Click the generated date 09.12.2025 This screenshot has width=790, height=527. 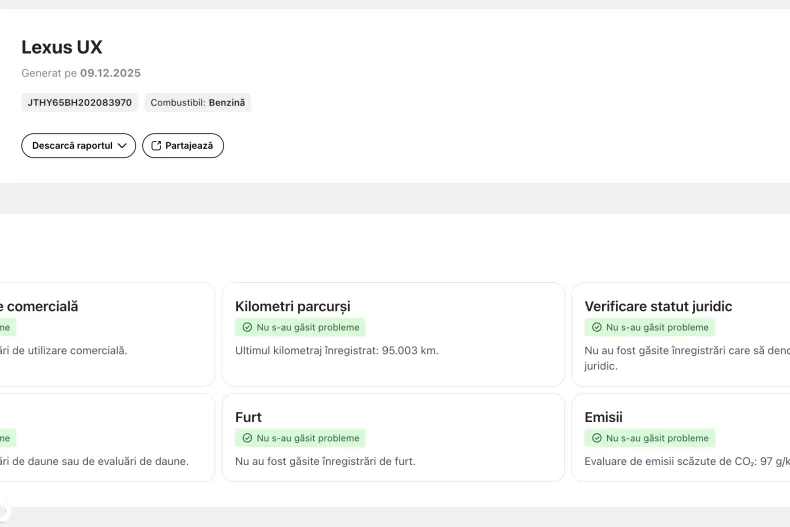(110, 73)
